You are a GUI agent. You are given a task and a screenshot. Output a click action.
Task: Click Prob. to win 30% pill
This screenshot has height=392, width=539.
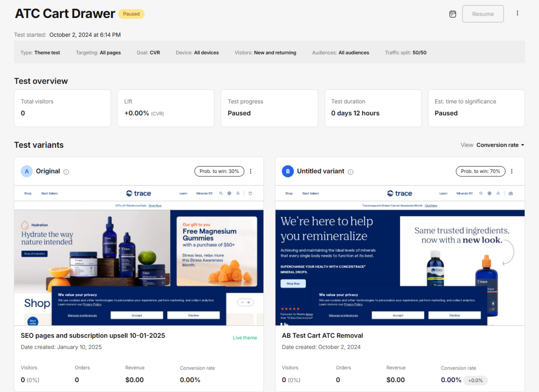click(219, 171)
